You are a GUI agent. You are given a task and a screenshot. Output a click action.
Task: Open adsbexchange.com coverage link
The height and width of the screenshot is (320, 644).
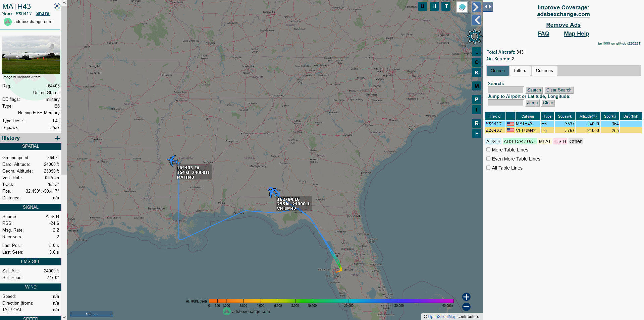pyautogui.click(x=563, y=14)
